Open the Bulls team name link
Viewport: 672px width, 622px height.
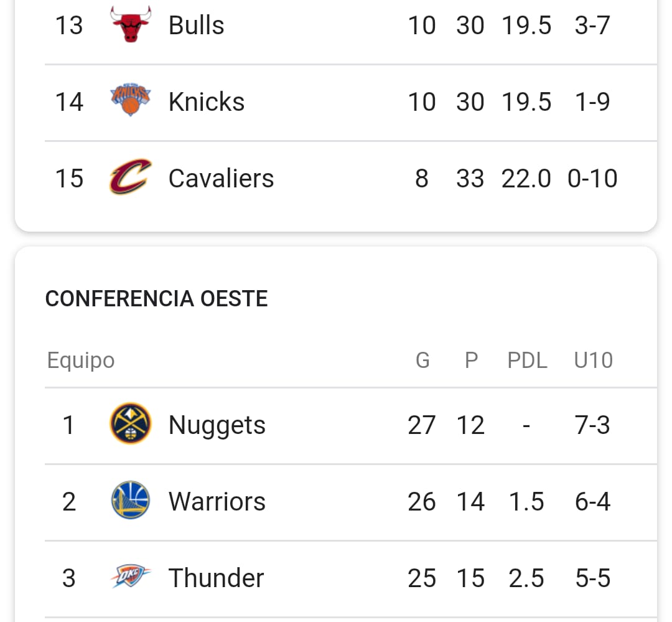point(196,26)
